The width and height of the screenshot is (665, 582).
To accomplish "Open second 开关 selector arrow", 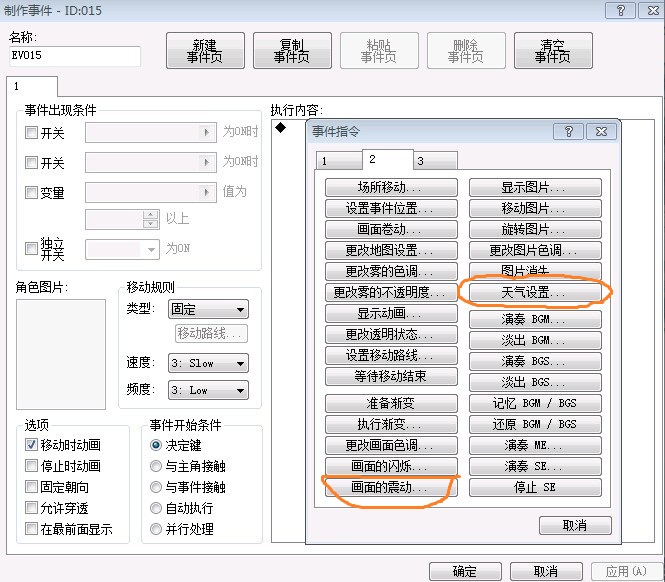I will coord(207,162).
